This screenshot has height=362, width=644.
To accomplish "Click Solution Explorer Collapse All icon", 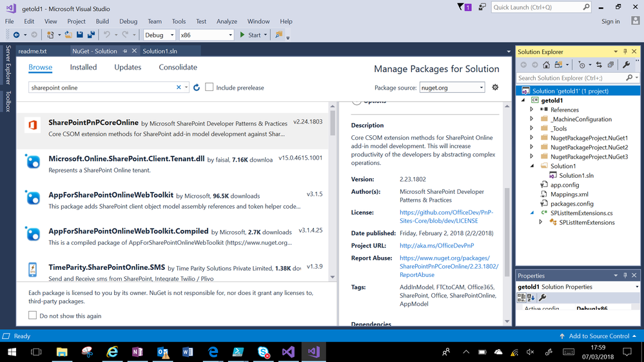I will 610,64.
